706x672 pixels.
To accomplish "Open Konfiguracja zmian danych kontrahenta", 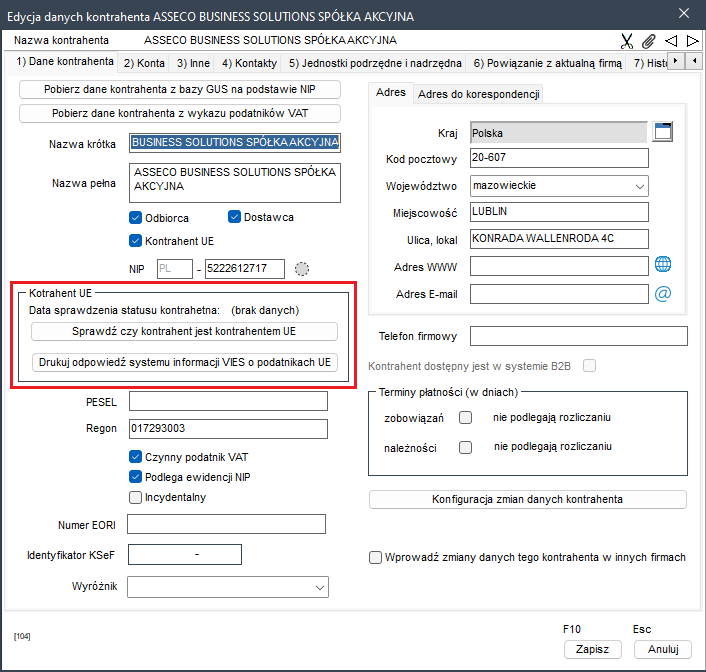I will [527, 499].
